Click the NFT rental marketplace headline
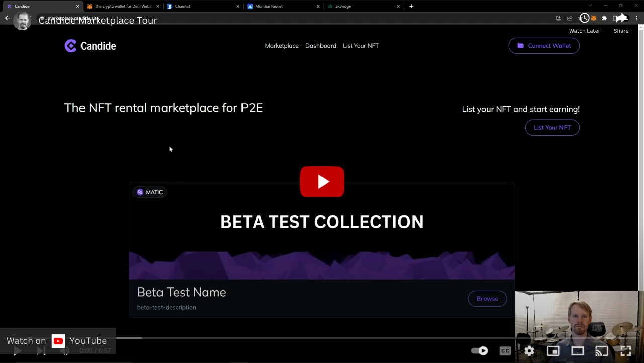 pos(164,108)
